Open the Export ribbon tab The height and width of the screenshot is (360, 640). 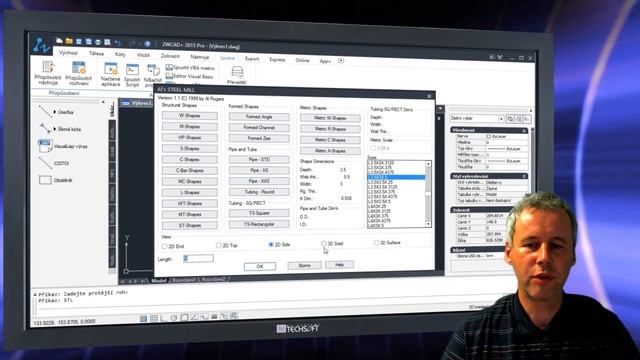coord(252,59)
